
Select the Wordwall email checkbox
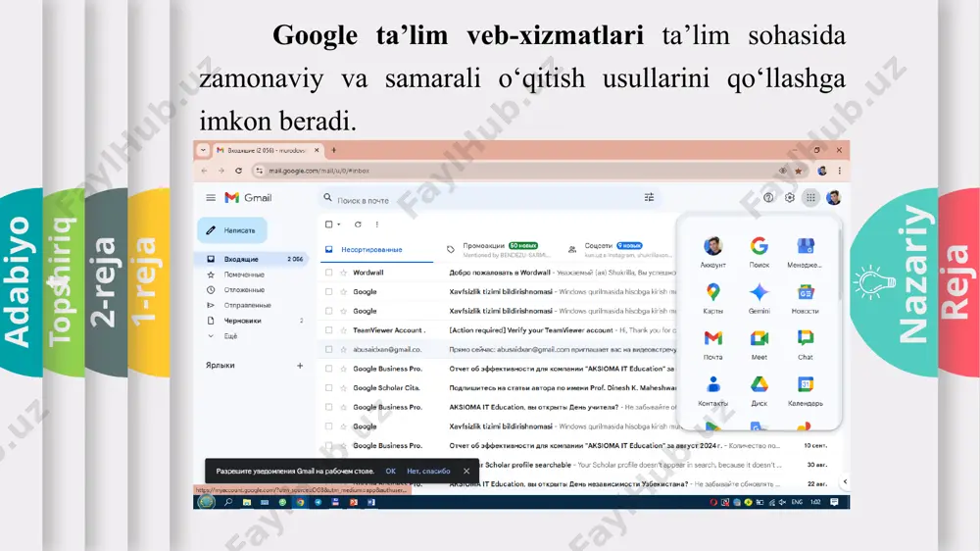[328, 273]
